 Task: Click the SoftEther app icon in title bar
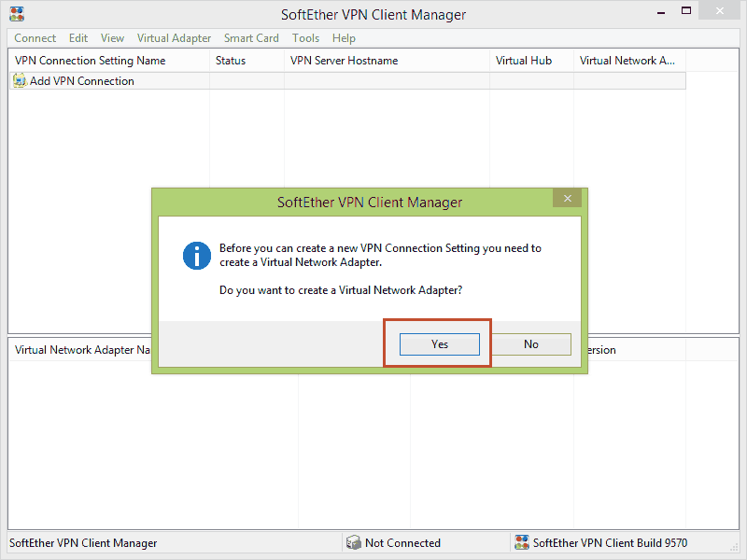click(x=17, y=14)
